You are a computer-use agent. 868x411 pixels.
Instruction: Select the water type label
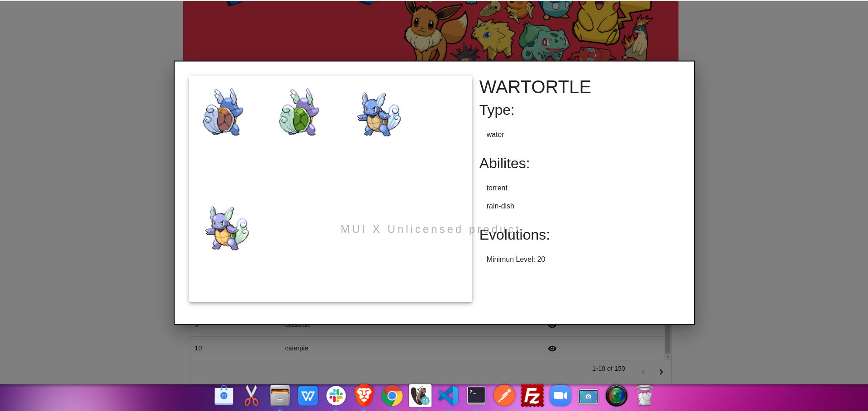tap(495, 134)
